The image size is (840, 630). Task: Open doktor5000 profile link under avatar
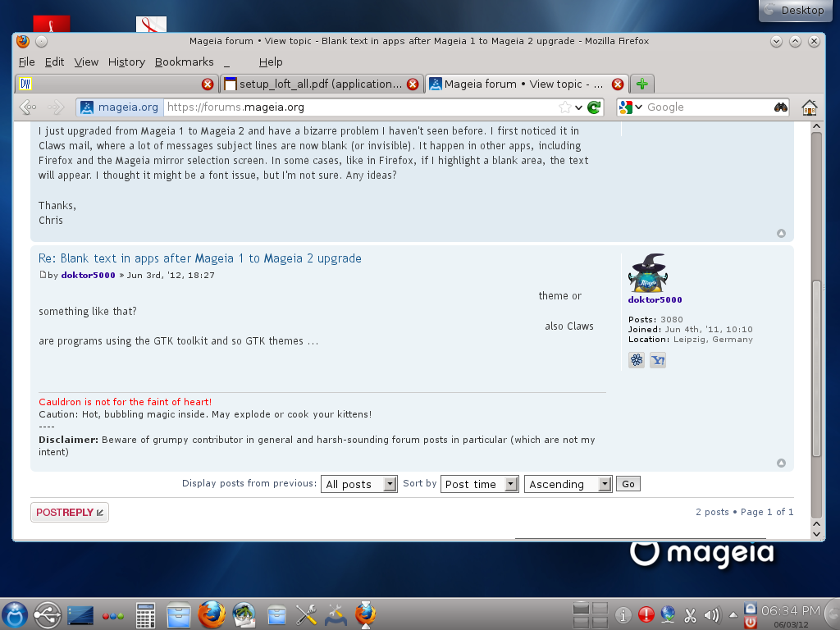655,299
